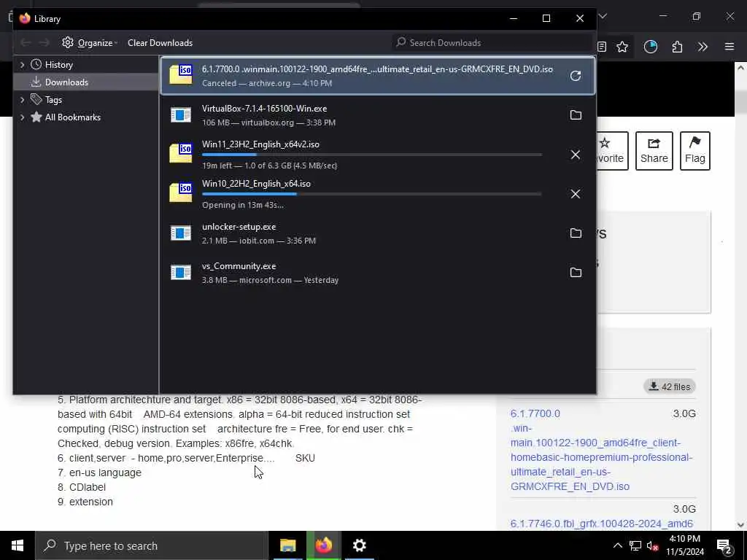Expand the Tags tree node
Screen dimensions: 747x560
tap(22, 99)
